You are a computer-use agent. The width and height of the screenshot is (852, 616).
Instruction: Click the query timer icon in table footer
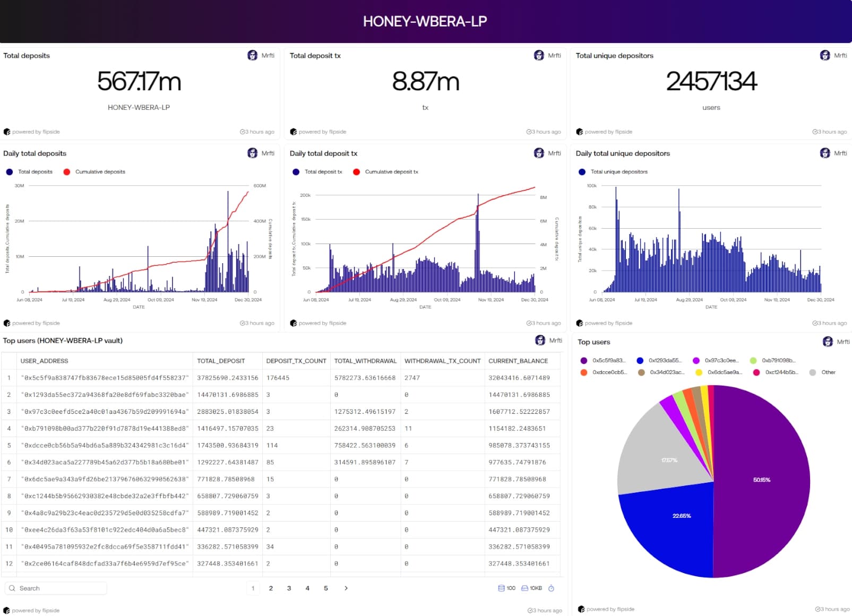click(x=551, y=588)
